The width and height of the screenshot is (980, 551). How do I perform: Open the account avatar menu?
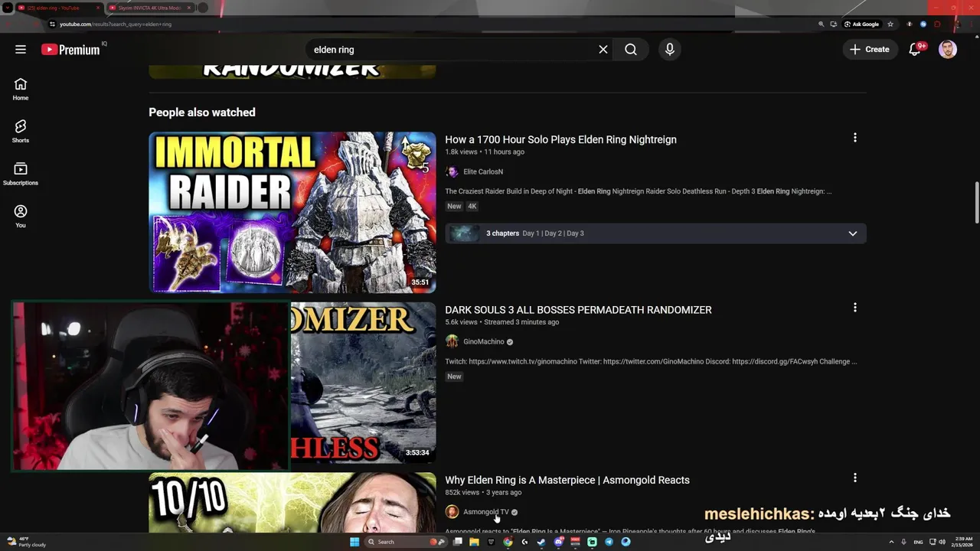tap(948, 50)
